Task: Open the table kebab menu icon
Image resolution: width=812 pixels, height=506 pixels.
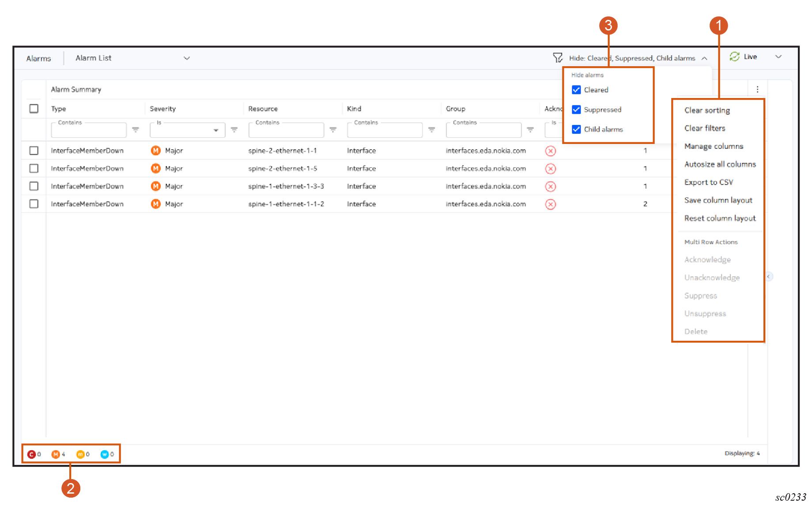Action: [x=757, y=90]
